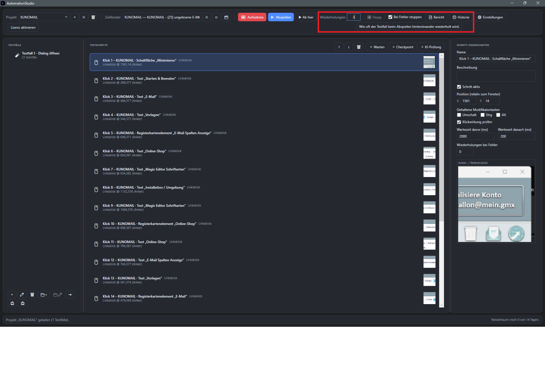Toggle the Bei Fehler stoppen checkbox
Image resolution: width=545 pixels, height=392 pixels.
[x=390, y=17]
